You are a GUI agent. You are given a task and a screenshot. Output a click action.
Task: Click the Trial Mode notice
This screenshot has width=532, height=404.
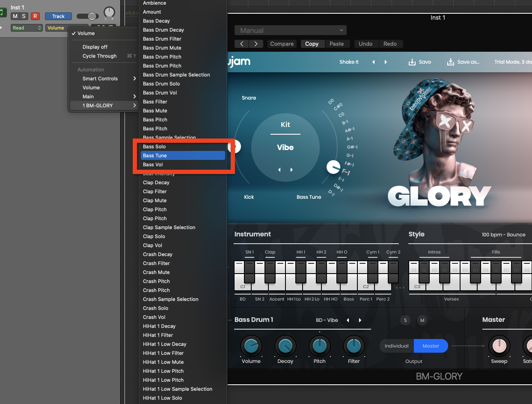513,62
